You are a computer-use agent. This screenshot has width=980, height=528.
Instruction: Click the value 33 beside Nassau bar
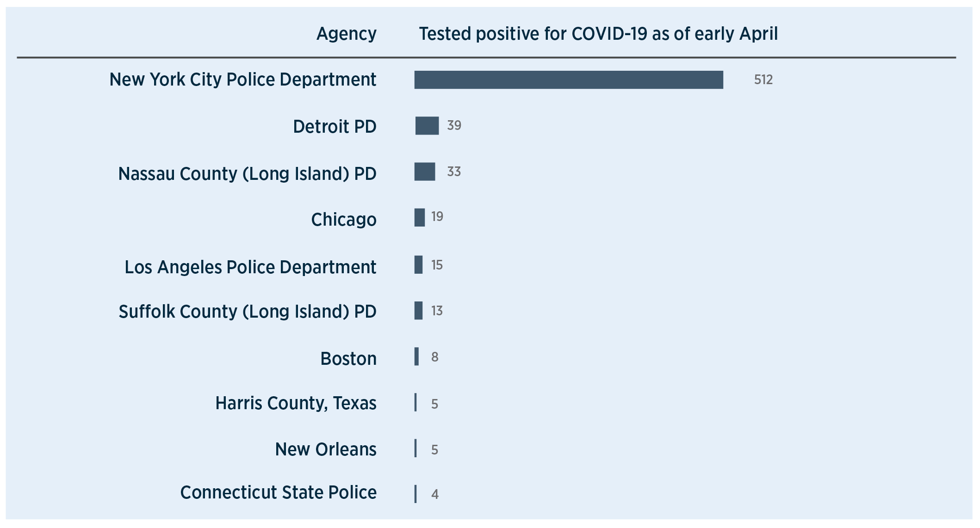pos(453,172)
